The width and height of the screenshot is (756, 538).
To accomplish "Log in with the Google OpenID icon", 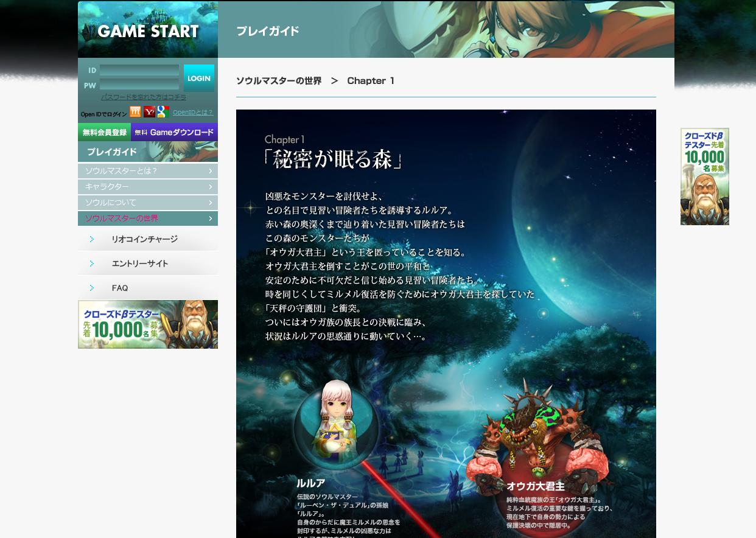I will pos(163,112).
